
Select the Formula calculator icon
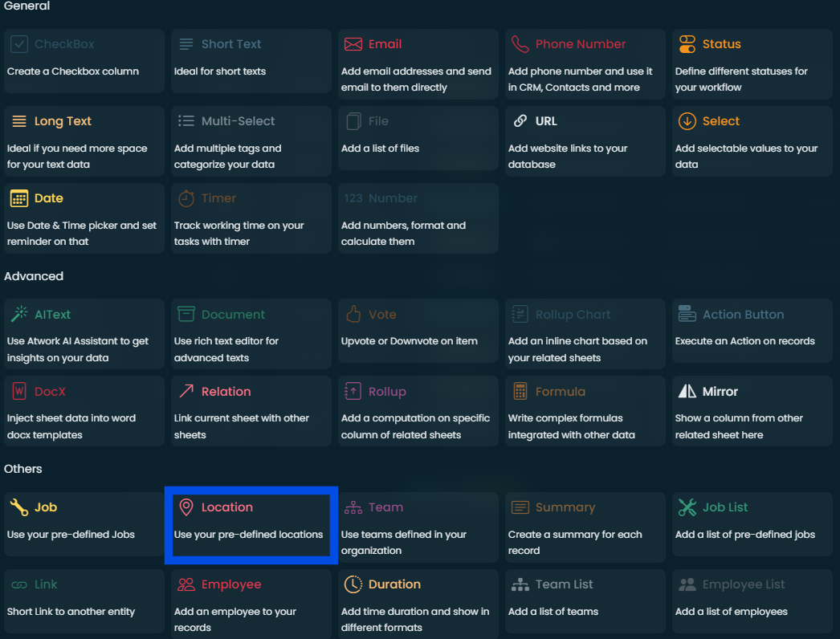[520, 391]
